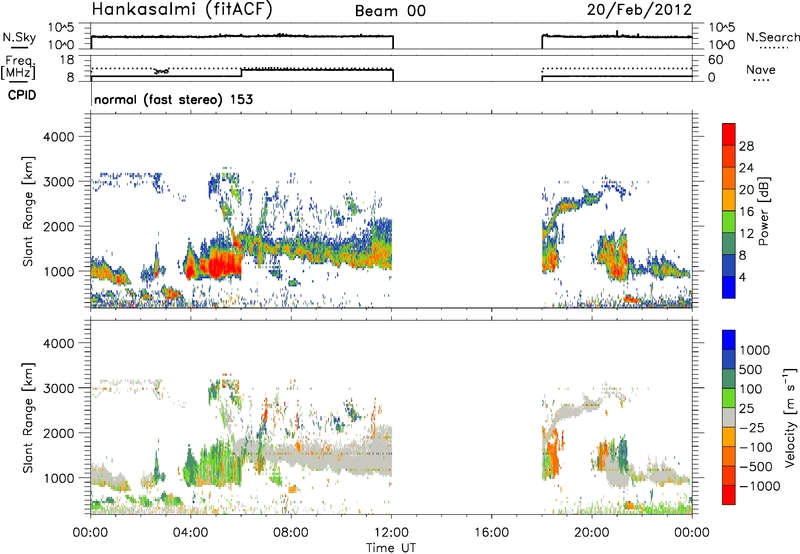The height and width of the screenshot is (554, 800).
Task: Click the "Time UT" axis title
Action: (391, 548)
